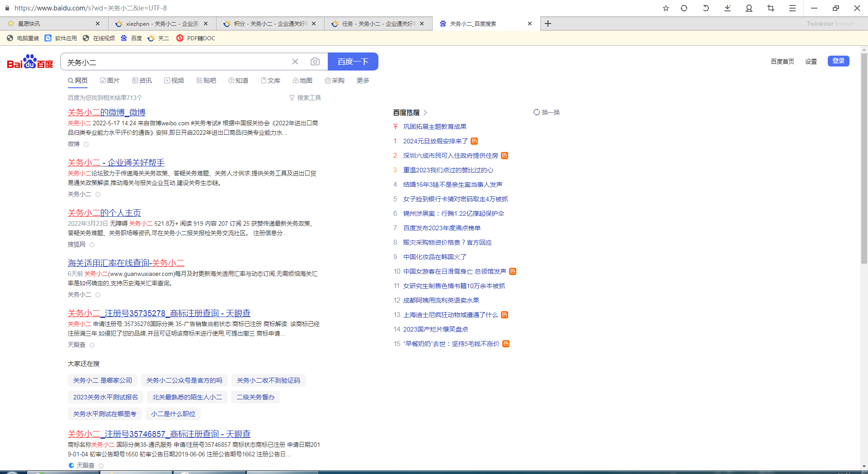Click related search 2023关务水平测试报名
868x474 pixels.
pyautogui.click(x=105, y=397)
